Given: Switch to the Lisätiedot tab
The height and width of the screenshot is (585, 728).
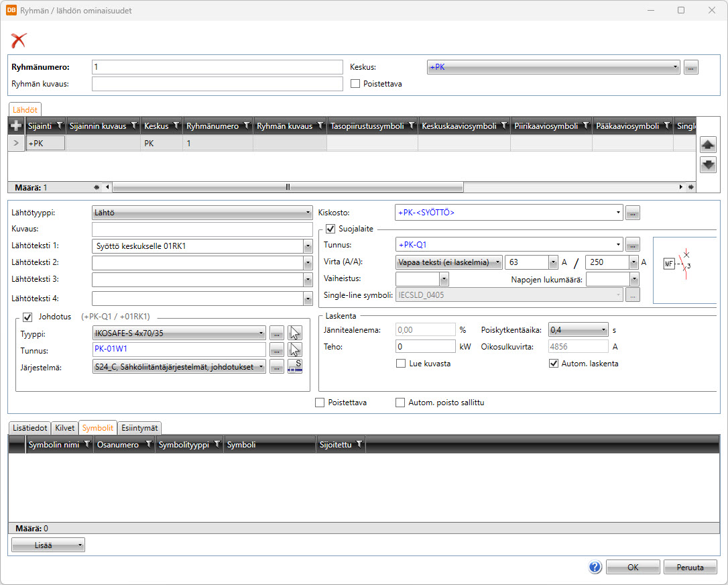Looking at the screenshot, I should tap(30, 427).
